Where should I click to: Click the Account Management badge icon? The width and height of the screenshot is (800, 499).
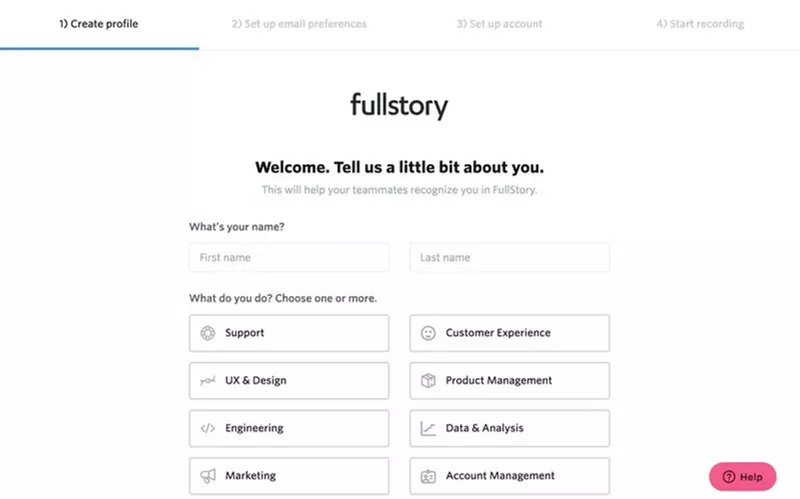428,476
